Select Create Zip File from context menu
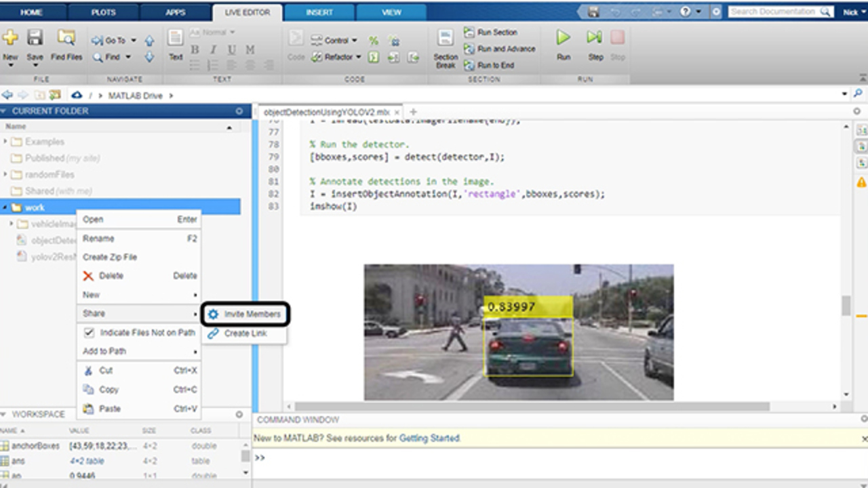The height and width of the screenshot is (488, 868). [110, 257]
